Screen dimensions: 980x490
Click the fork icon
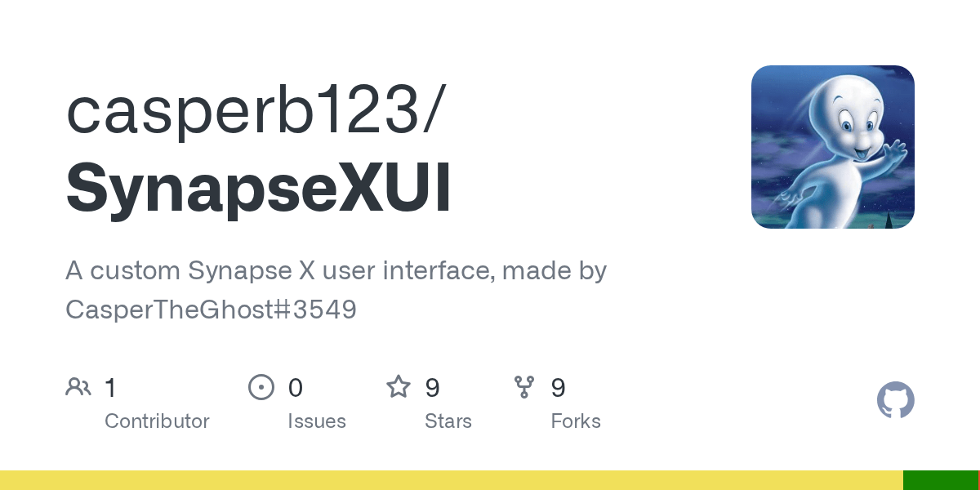tap(524, 386)
